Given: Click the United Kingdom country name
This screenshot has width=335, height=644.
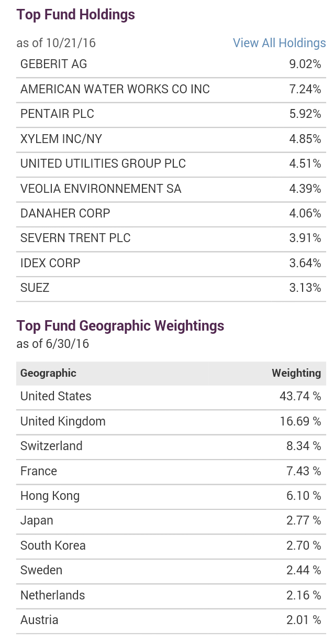Looking at the screenshot, I should coord(63,421).
